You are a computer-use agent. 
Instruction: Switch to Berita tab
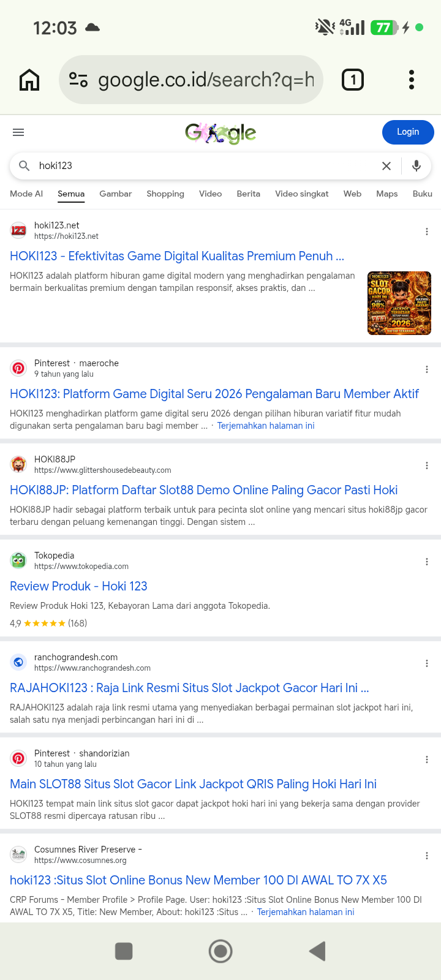(x=249, y=194)
